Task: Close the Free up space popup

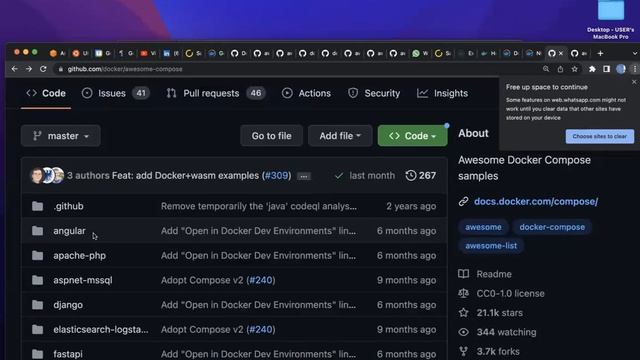Action: [x=634, y=82]
